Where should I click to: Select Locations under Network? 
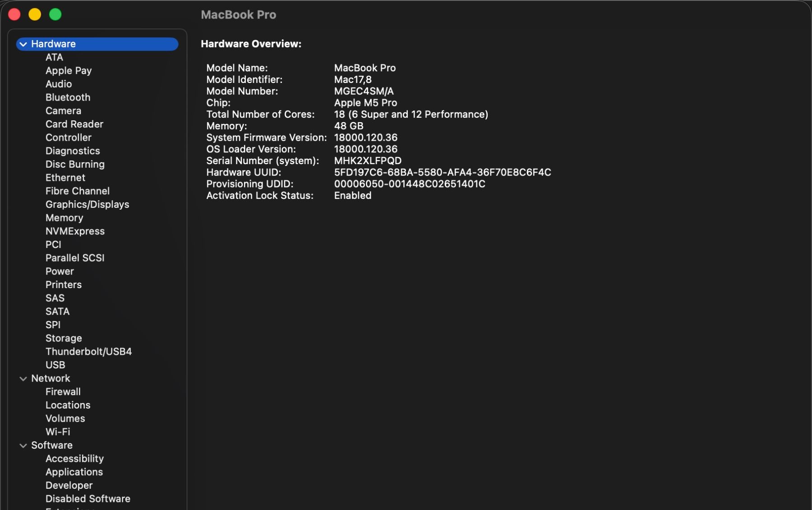[68, 405]
